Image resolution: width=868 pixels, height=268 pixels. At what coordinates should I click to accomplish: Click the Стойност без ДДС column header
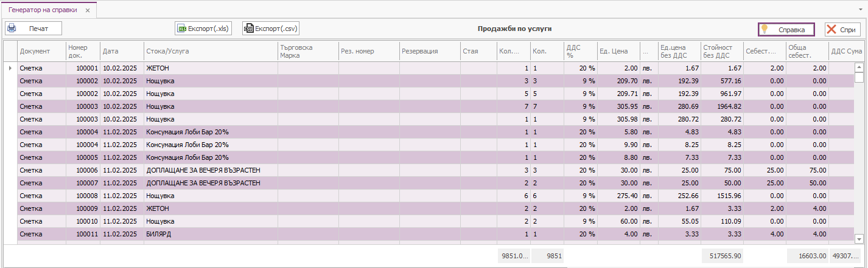pos(721,52)
